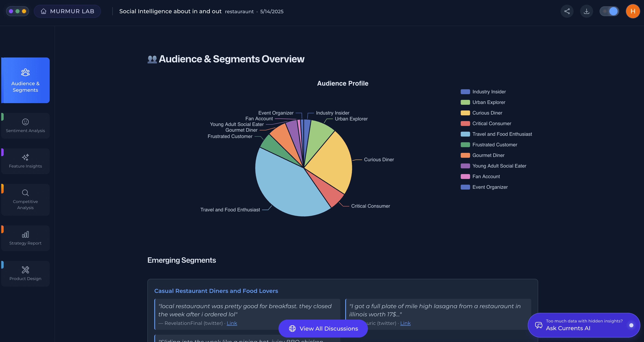Click the Travel and Food Enthusiast pie slice

[x=285, y=188]
